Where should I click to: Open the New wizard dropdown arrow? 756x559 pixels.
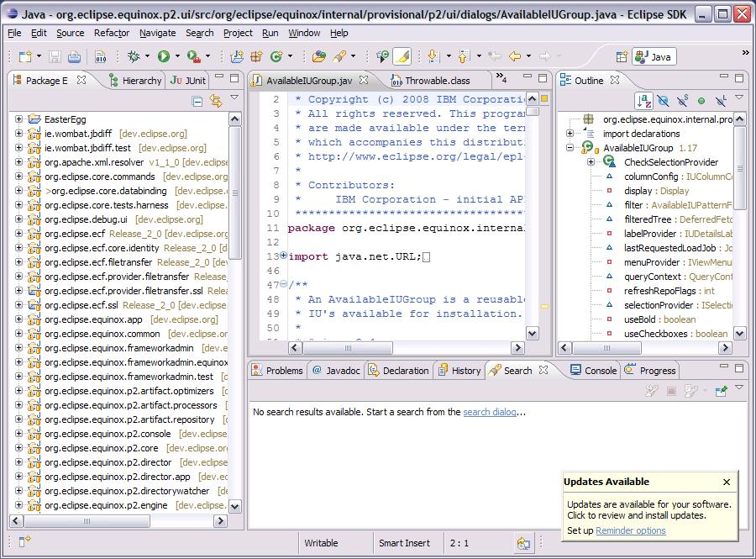(x=39, y=56)
